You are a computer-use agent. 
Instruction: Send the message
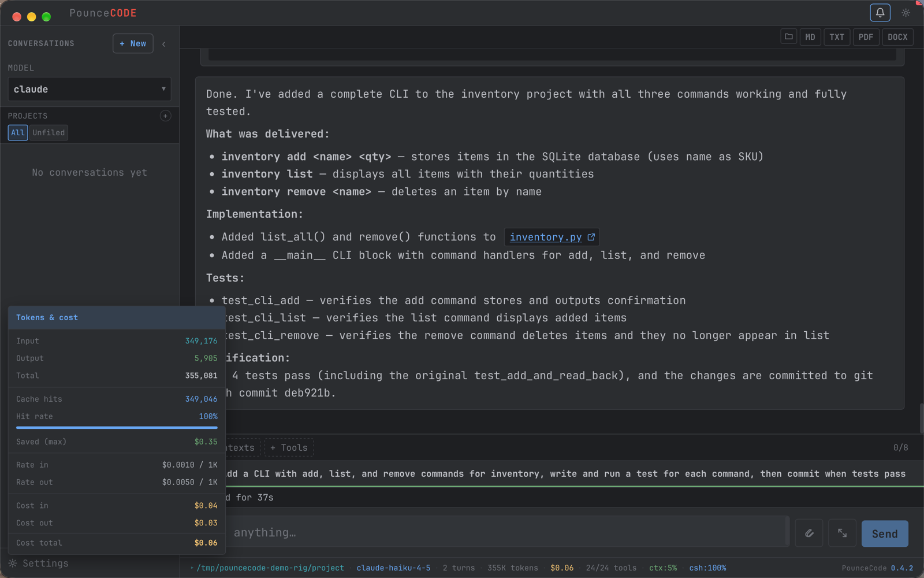[x=885, y=533]
